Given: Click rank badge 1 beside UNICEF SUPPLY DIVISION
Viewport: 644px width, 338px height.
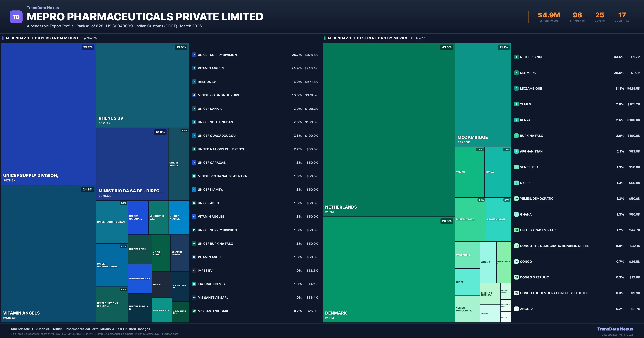Looking at the screenshot, I should tap(194, 55).
